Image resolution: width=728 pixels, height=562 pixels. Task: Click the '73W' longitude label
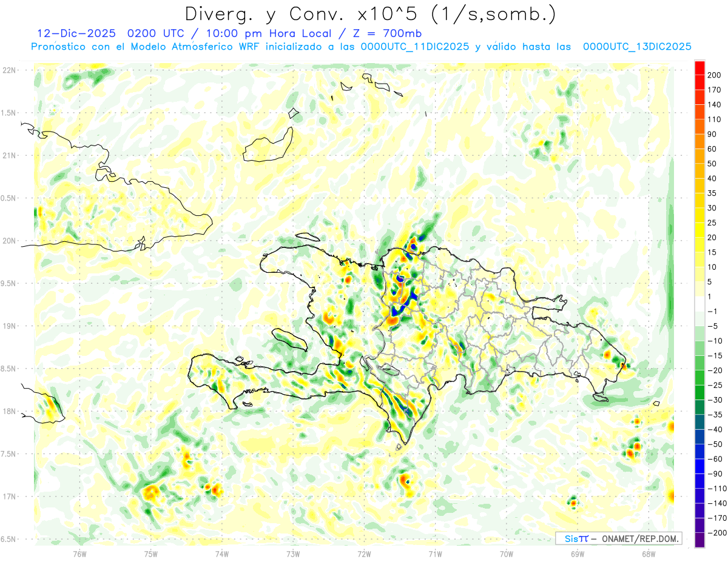click(x=293, y=554)
